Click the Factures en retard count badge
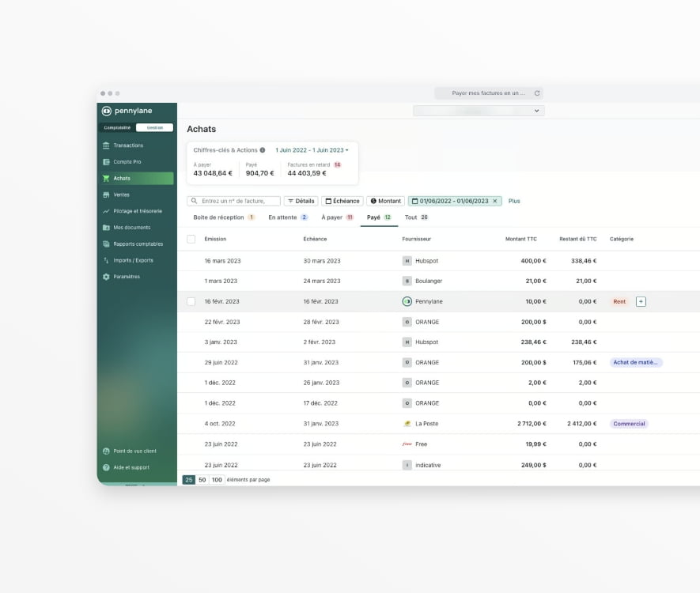This screenshot has height=593, width=700. (338, 165)
